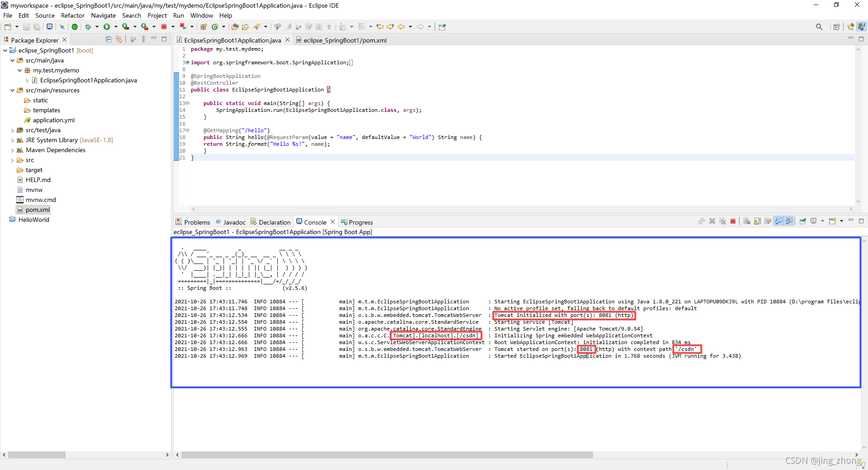Switch to the Problems tab
Image resolution: width=868 pixels, height=470 pixels.
pyautogui.click(x=193, y=222)
